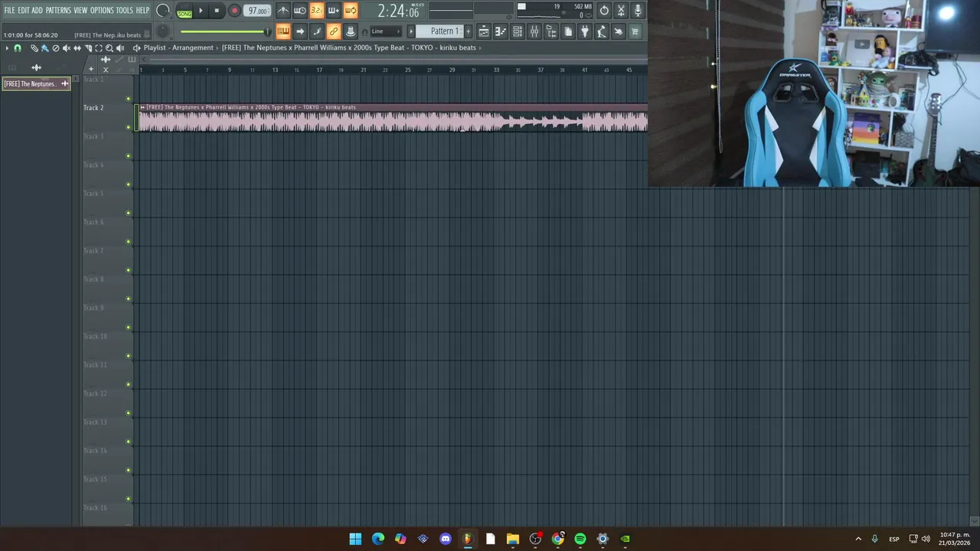Toggle step editing mode icon
Viewport: 980px width, 551px height.
[317, 31]
